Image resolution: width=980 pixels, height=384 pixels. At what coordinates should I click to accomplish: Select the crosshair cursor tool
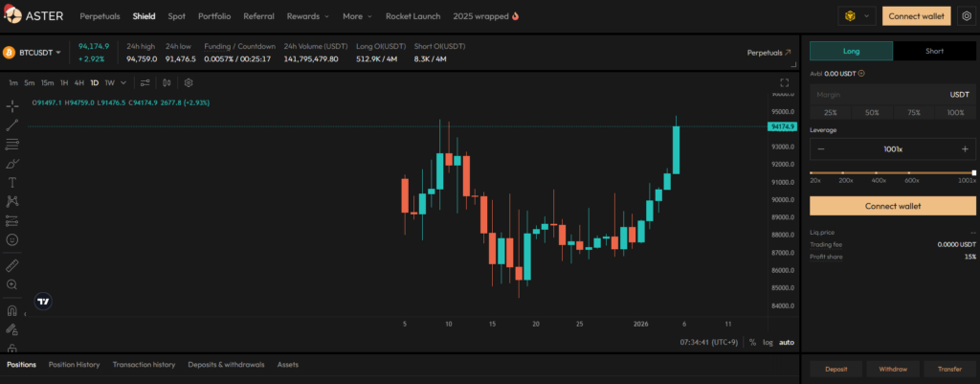coord(12,105)
